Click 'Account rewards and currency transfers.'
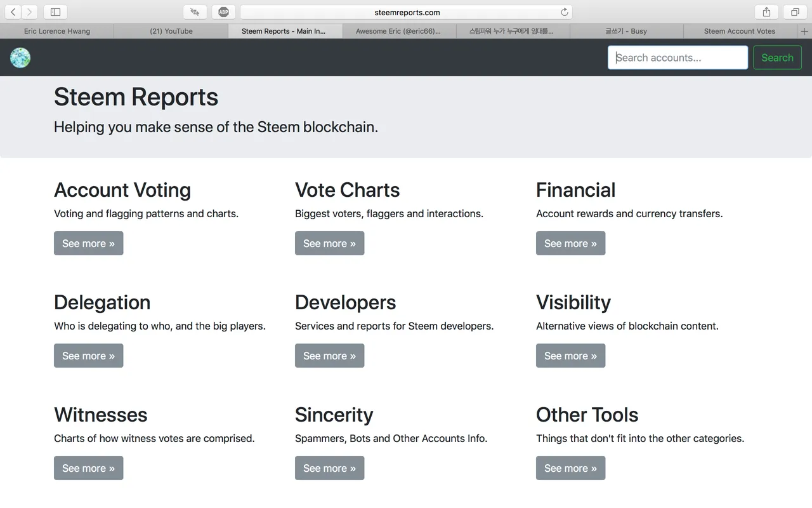812x508 pixels. pos(629,214)
